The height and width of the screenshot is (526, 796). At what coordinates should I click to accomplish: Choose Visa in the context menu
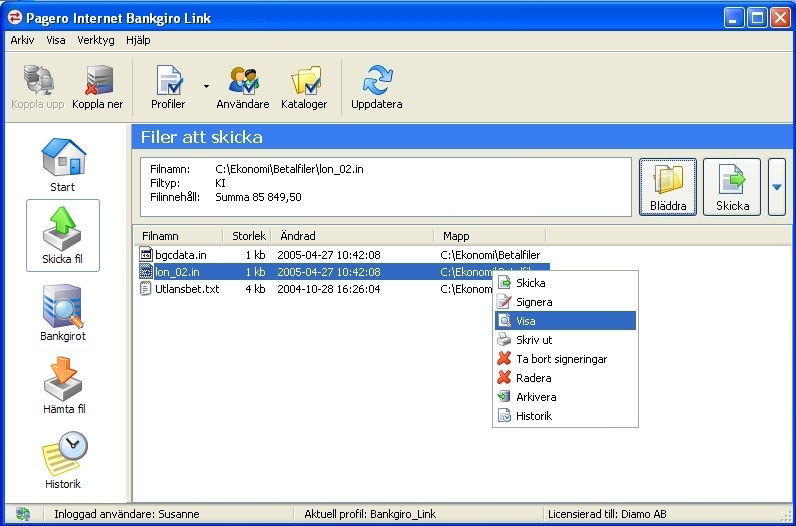pyautogui.click(x=566, y=321)
